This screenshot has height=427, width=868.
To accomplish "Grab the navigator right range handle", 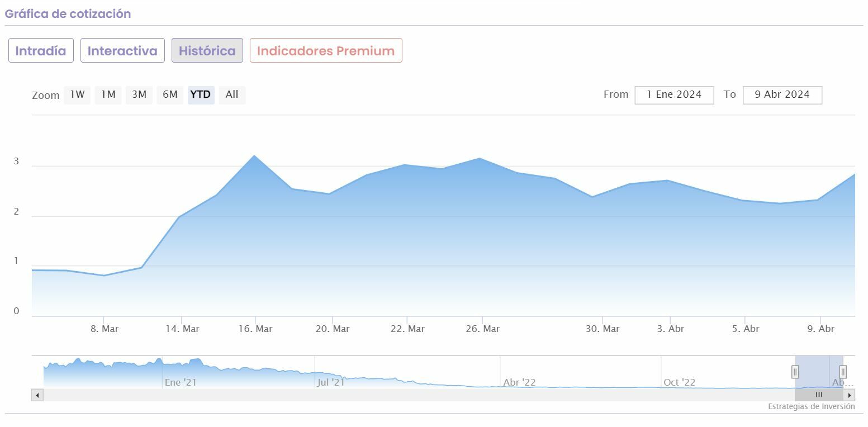I will point(843,372).
